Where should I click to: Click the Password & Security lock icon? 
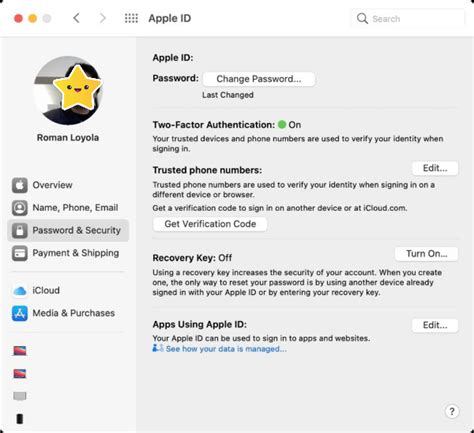20,230
